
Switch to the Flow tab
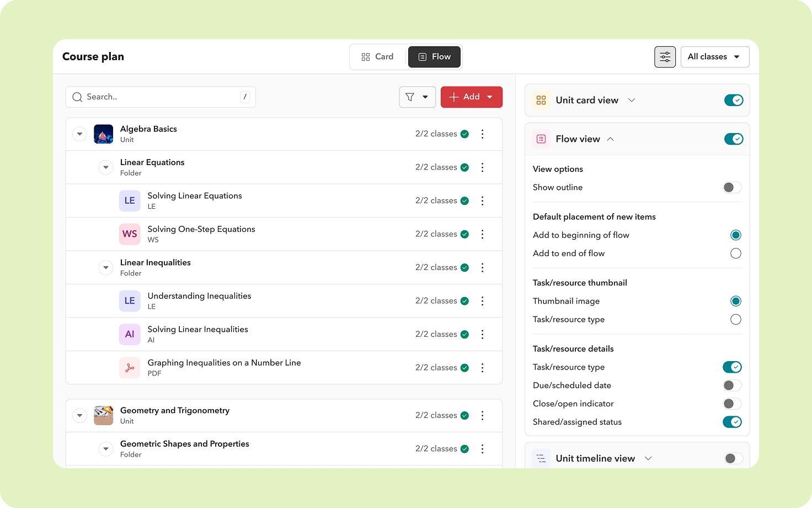tap(434, 57)
